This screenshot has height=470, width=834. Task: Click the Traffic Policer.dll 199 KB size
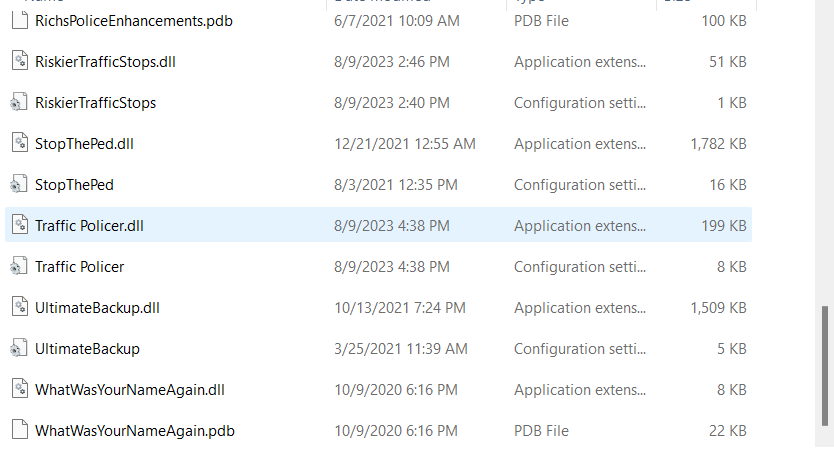[724, 225]
